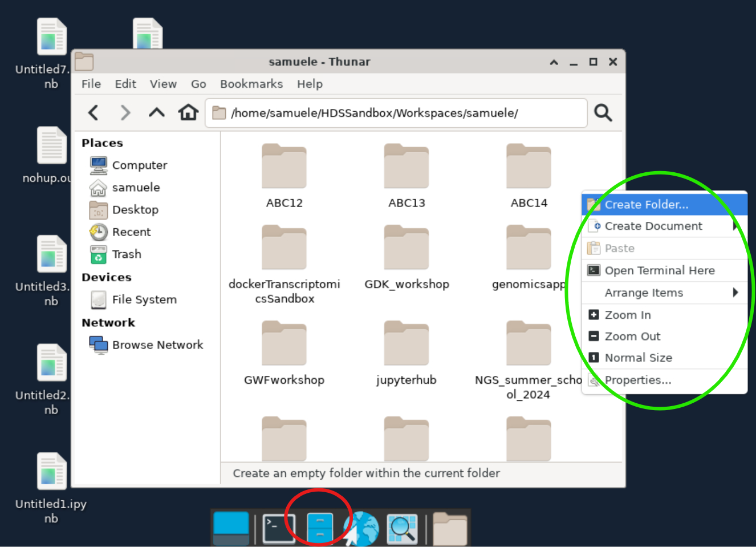Select Zoom In from the context menu
This screenshot has width=756, height=547.
(x=627, y=315)
